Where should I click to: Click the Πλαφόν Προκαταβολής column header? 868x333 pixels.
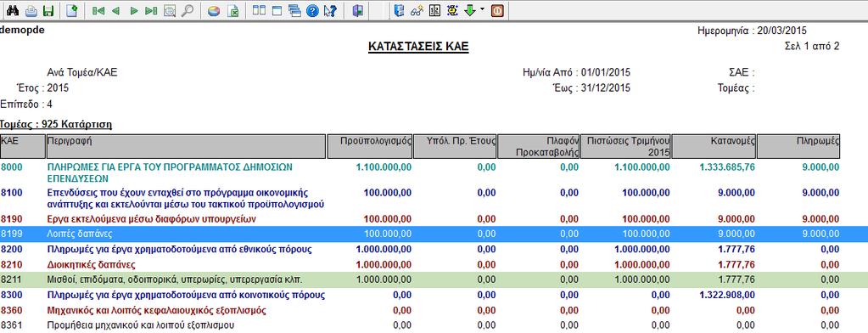tap(539, 147)
